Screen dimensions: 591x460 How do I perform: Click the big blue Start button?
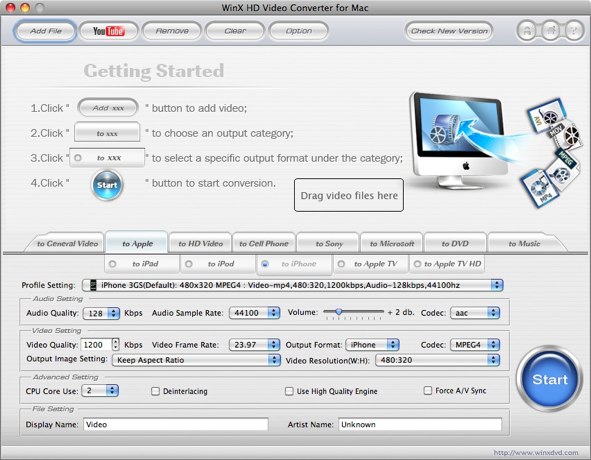pos(550,379)
